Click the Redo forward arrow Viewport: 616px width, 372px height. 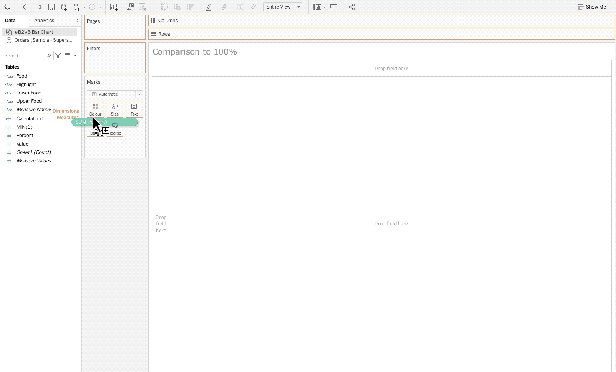point(39,7)
